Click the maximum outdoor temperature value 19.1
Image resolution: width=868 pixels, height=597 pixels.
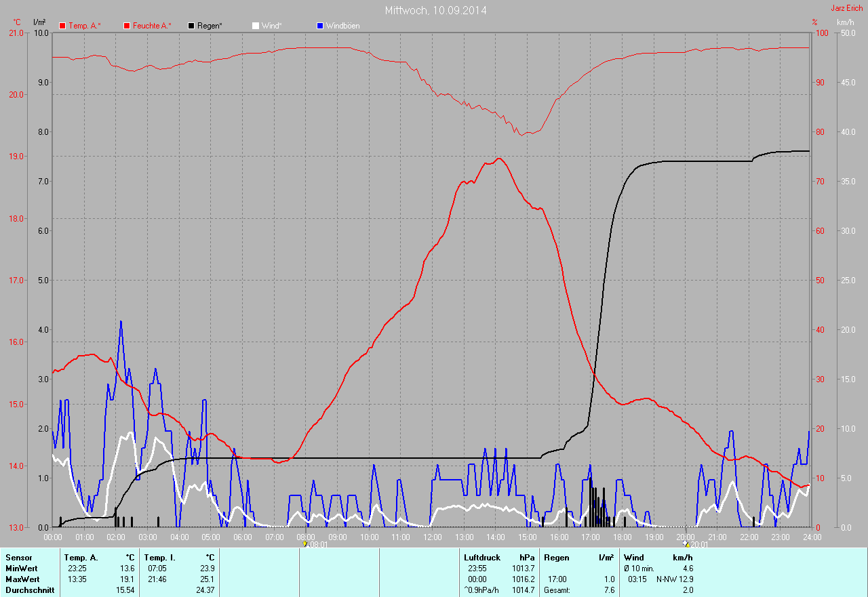click(127, 579)
